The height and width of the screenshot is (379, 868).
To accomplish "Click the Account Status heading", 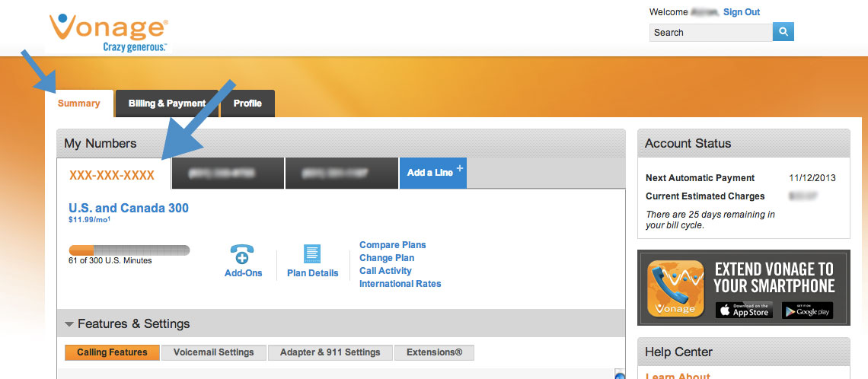I will tap(688, 143).
